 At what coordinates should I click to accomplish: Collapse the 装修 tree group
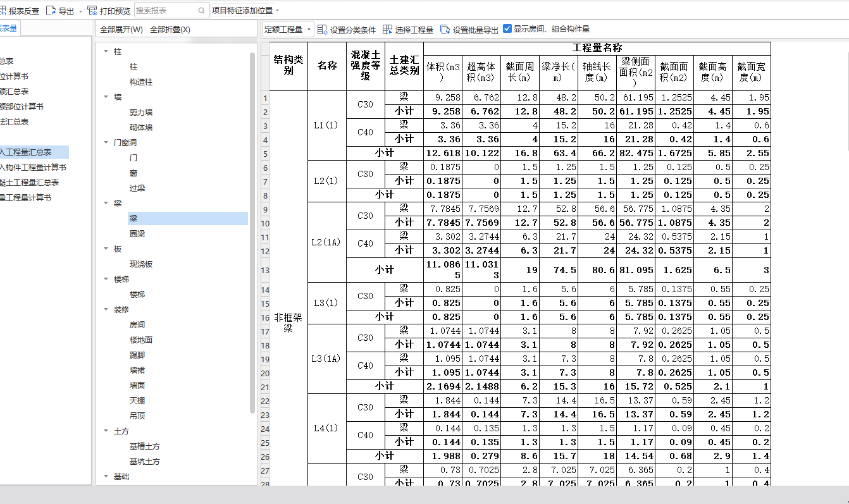[106, 309]
